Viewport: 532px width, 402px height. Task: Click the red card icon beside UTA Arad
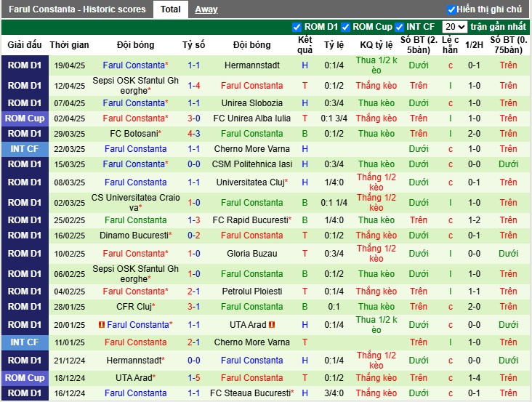[x=272, y=324]
